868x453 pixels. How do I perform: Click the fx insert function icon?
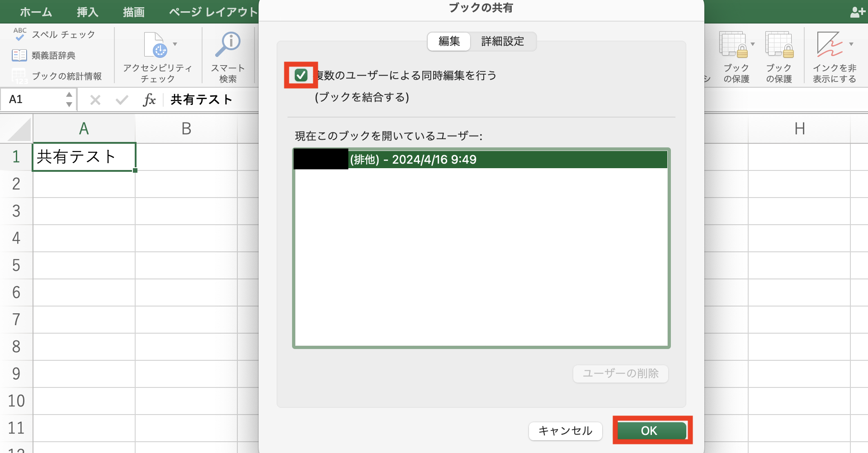click(149, 99)
